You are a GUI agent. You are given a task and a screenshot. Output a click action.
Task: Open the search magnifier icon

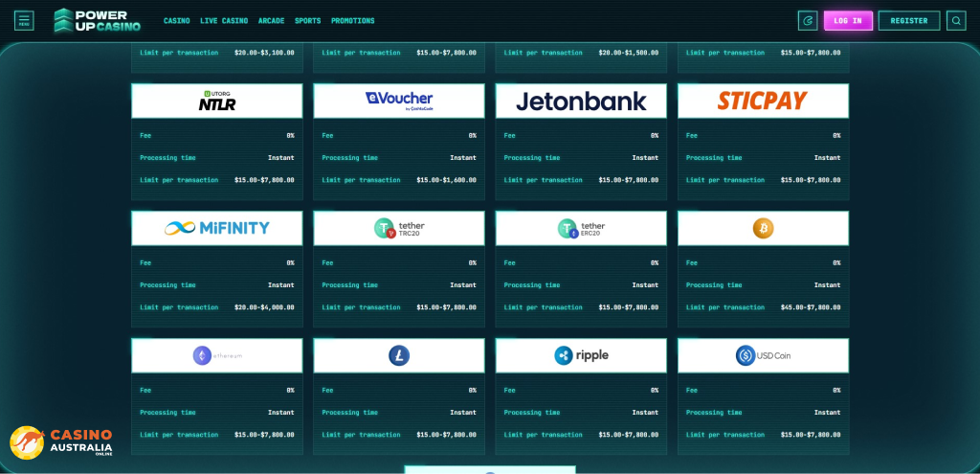(956, 21)
